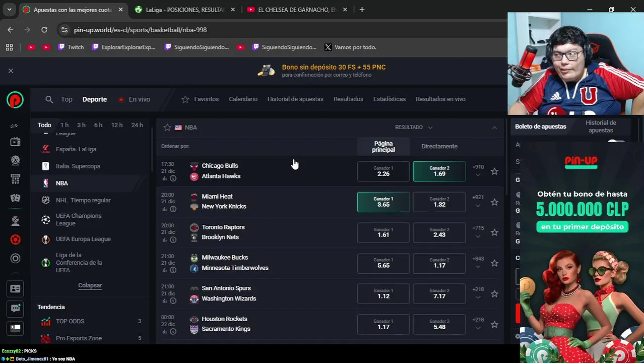
Task: Open statistics bar icon for Miami Heat match
Action: [164, 209]
